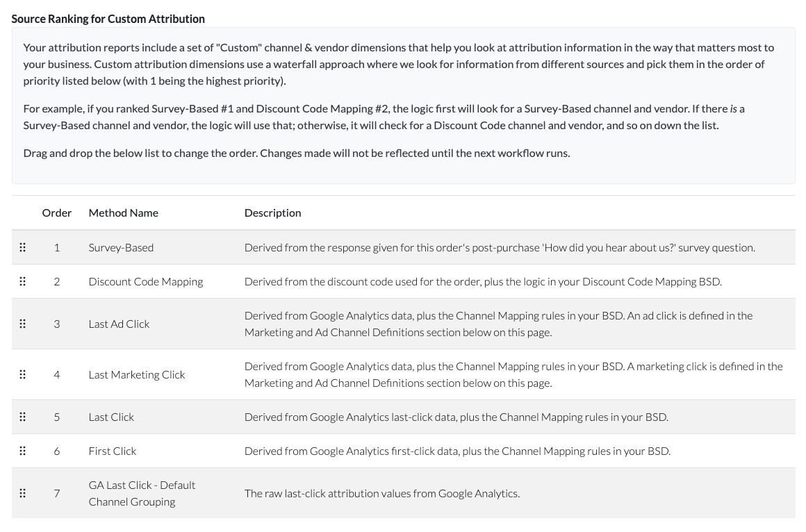Click the First Click row drag handle

click(23, 451)
